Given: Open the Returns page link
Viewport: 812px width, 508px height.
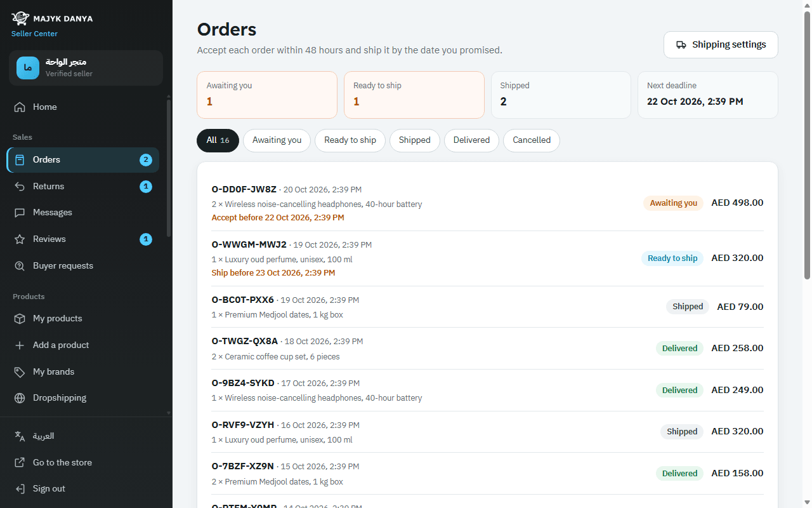Looking at the screenshot, I should (82, 187).
